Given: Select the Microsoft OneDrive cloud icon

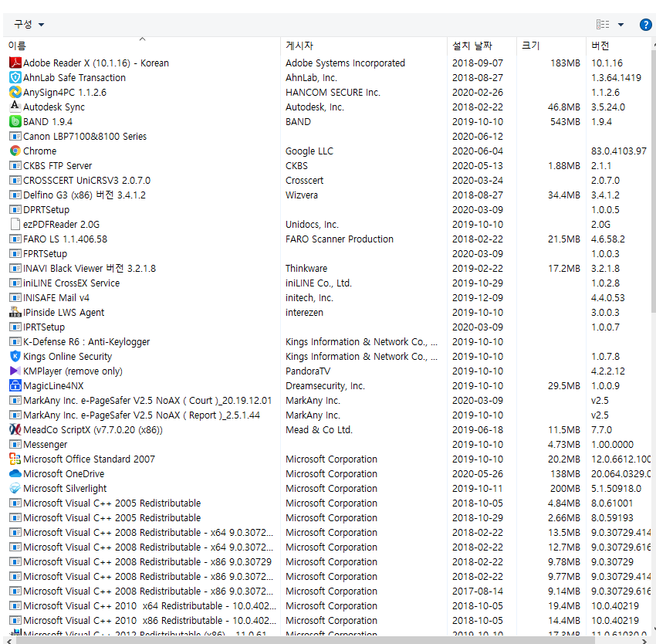Looking at the screenshot, I should click(15, 473).
